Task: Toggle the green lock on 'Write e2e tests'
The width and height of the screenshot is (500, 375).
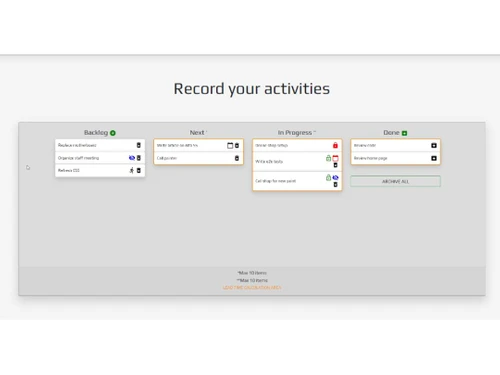Action: coord(328,158)
